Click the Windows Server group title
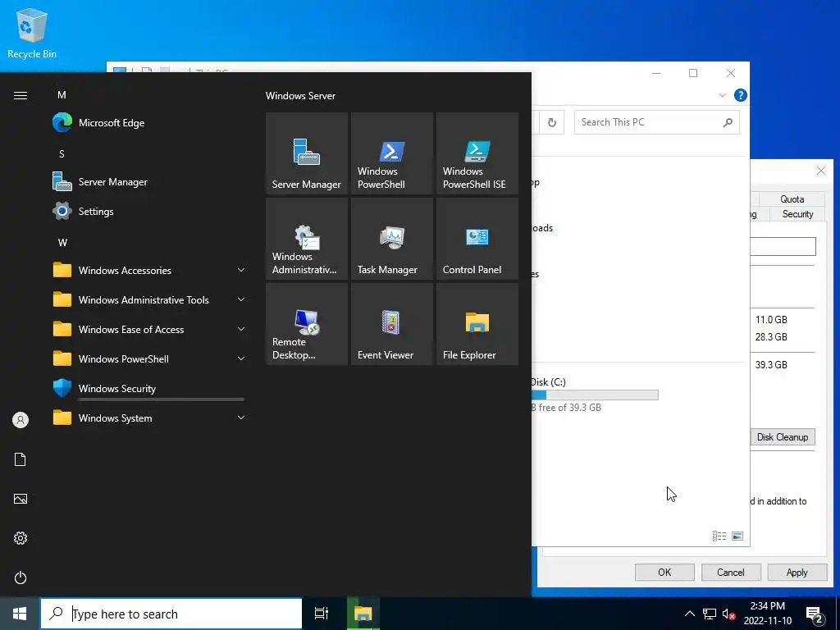This screenshot has width=840, height=630. 300,96
